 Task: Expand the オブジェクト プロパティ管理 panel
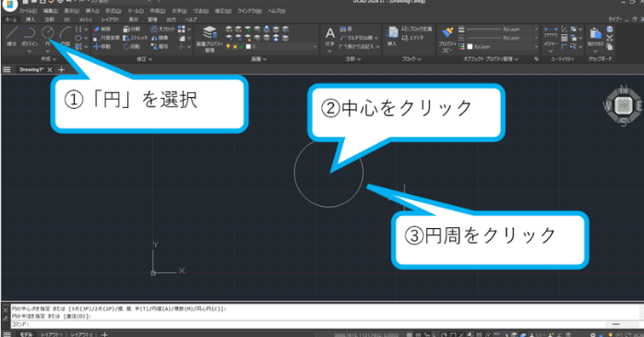491,59
